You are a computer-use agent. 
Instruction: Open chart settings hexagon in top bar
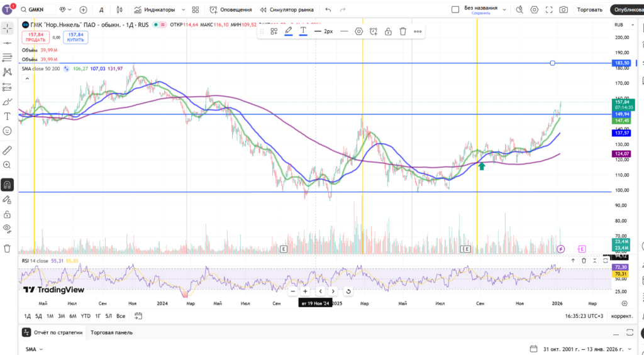click(x=535, y=9)
